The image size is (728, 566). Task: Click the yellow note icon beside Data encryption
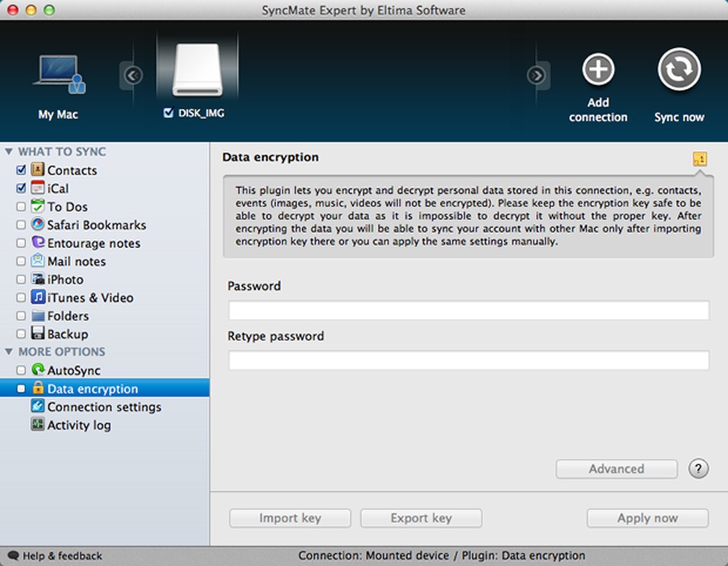tap(699, 158)
